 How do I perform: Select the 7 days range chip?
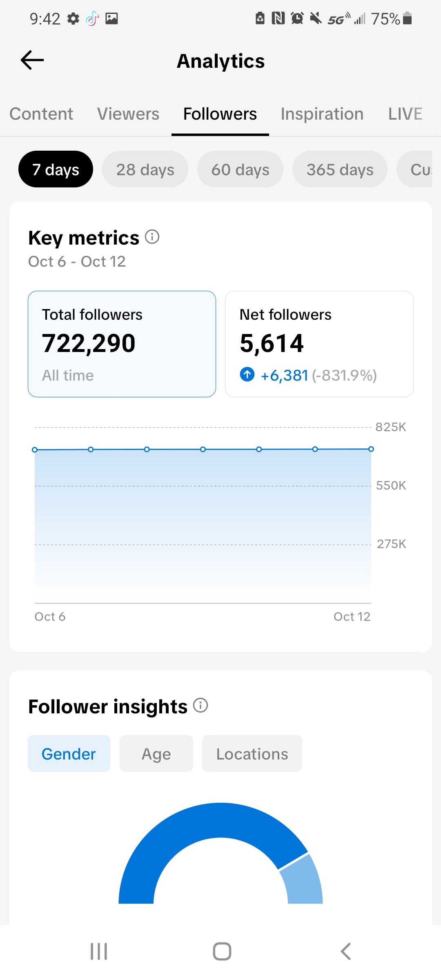(56, 169)
